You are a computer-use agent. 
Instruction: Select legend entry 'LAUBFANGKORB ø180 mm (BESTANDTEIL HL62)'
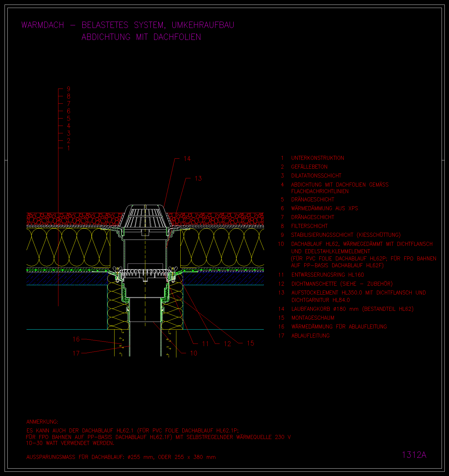[352, 309]
